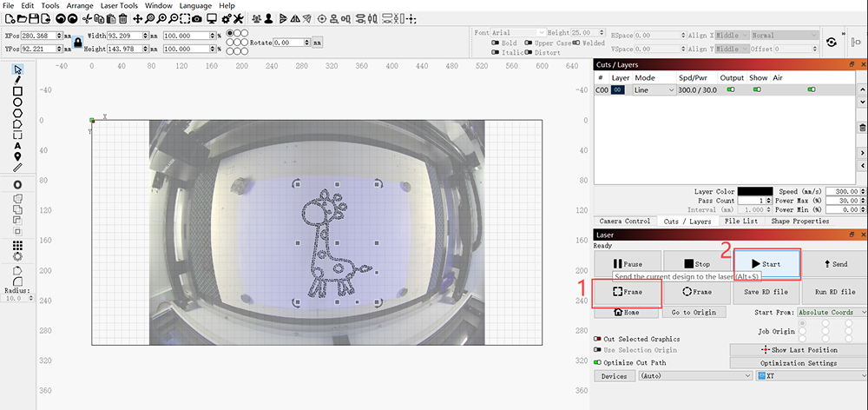
Task: Toggle Output switch for layer C00
Action: 731,89
